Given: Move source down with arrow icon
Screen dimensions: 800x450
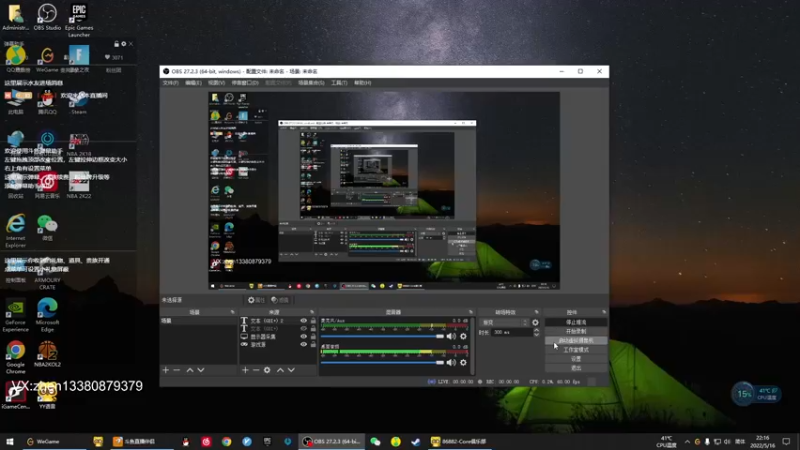Looking at the screenshot, I should point(291,370).
